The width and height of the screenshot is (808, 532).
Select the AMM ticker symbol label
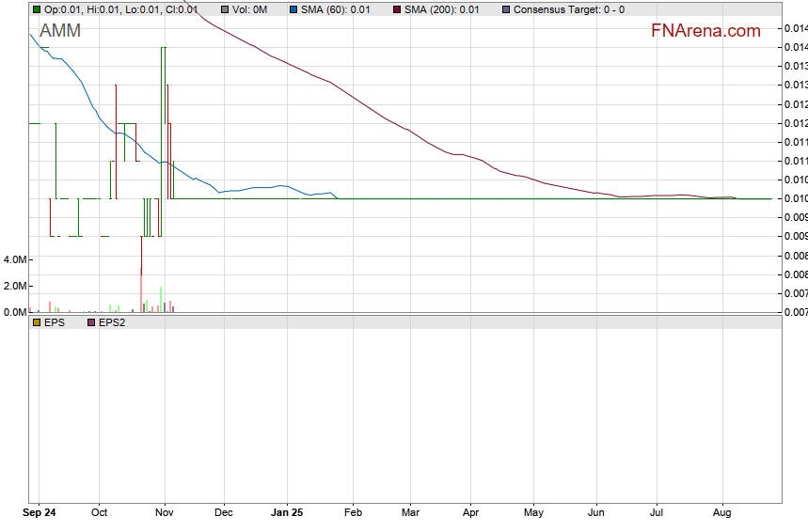click(60, 31)
